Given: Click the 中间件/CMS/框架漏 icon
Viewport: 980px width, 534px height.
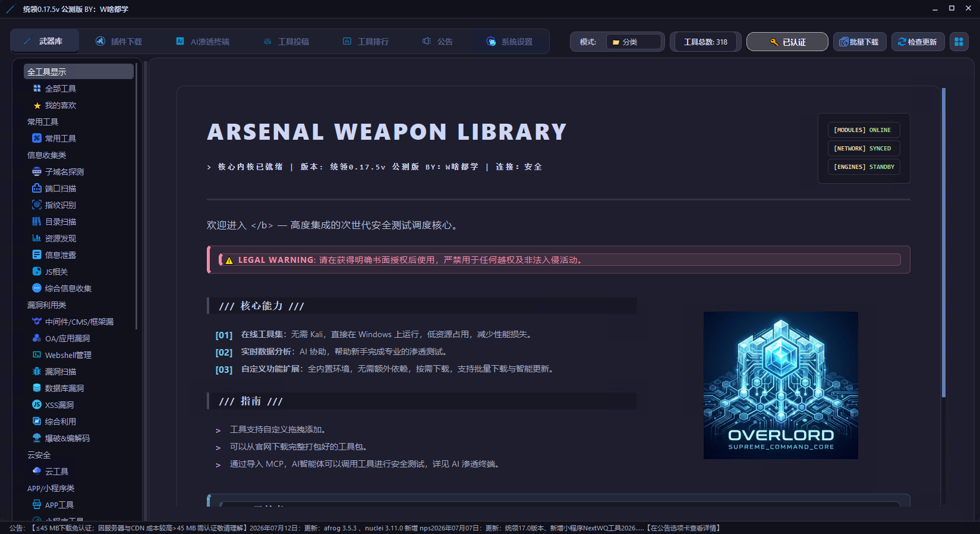Looking at the screenshot, I should coord(37,322).
